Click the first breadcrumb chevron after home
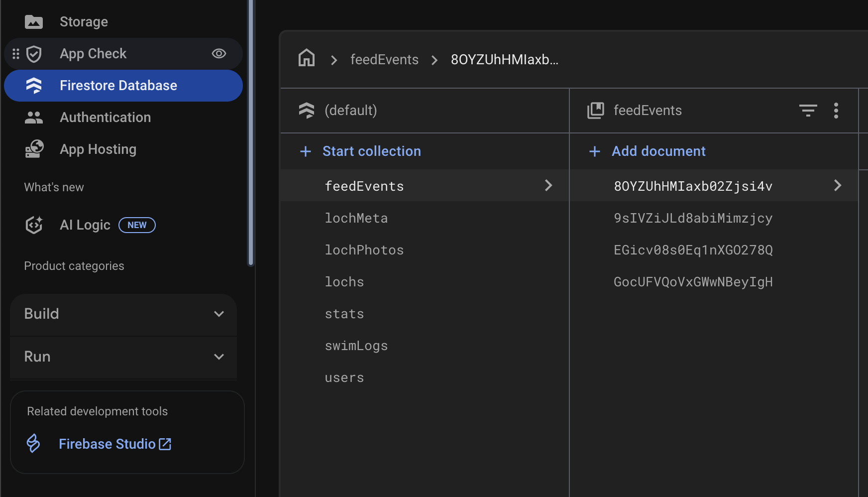Screen dimensions: 868x497 coord(334,60)
